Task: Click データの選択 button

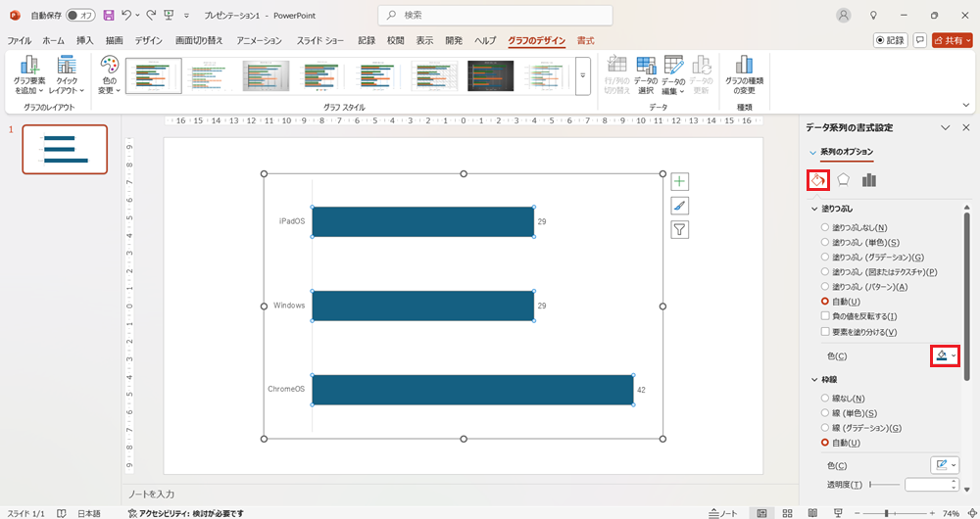Action: (x=646, y=75)
